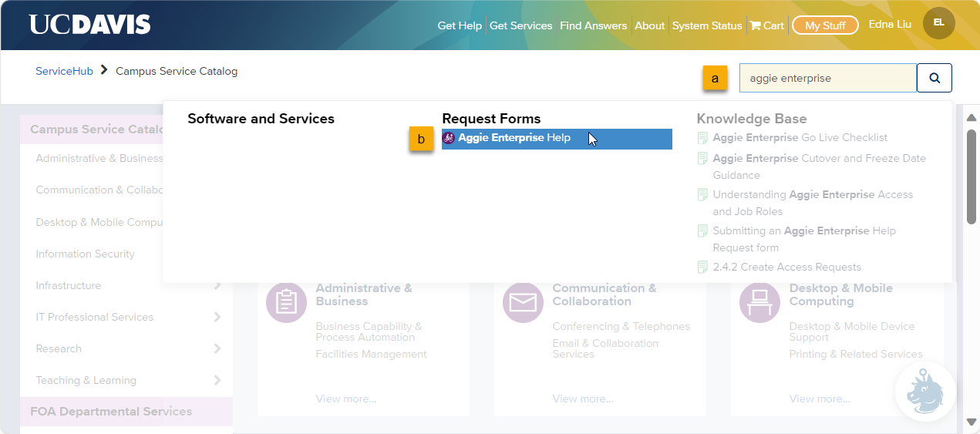Expand the IT Professional Services category
This screenshot has height=434, width=980.
[x=217, y=317]
